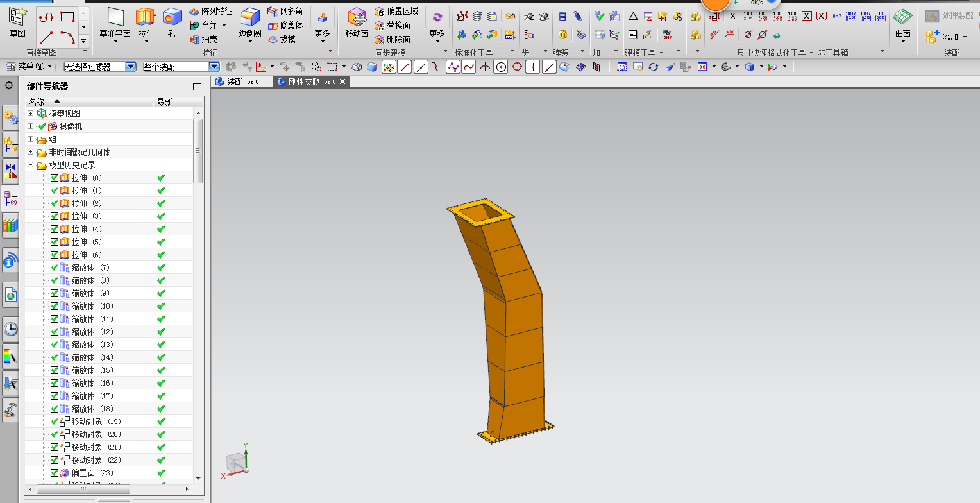Select the 移动对象 (21) tree row

[x=109, y=447]
